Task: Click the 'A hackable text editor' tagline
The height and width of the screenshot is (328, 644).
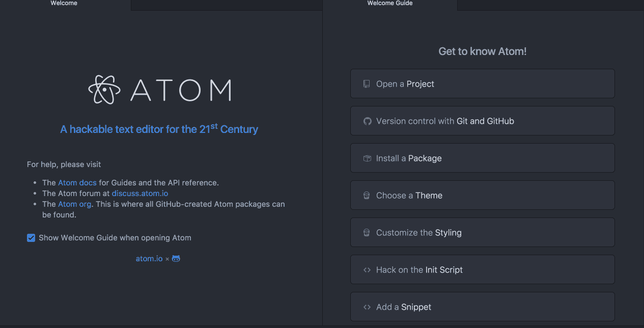Action: (x=159, y=129)
